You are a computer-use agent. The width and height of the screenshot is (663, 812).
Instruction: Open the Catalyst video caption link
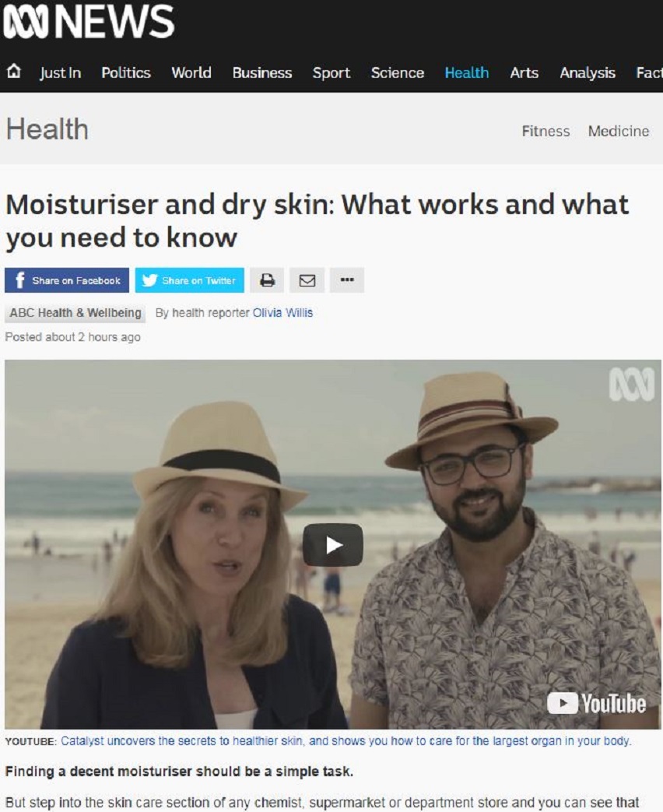click(x=346, y=741)
